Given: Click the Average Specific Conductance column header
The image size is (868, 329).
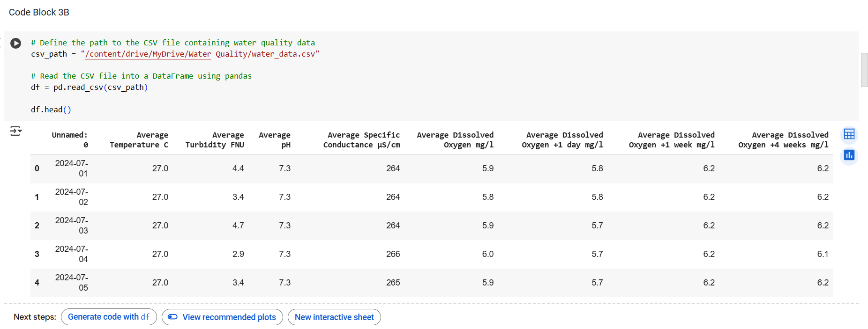Looking at the screenshot, I should pyautogui.click(x=361, y=140).
